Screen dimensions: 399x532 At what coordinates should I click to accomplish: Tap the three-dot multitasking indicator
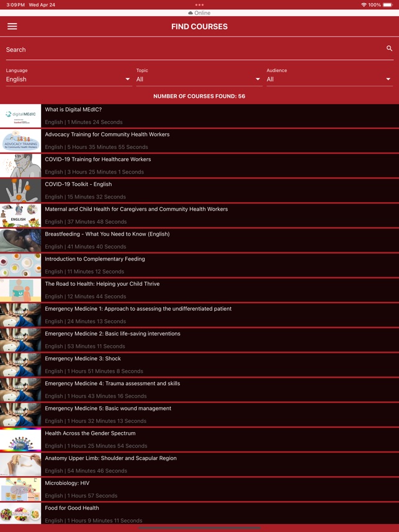point(199,5)
